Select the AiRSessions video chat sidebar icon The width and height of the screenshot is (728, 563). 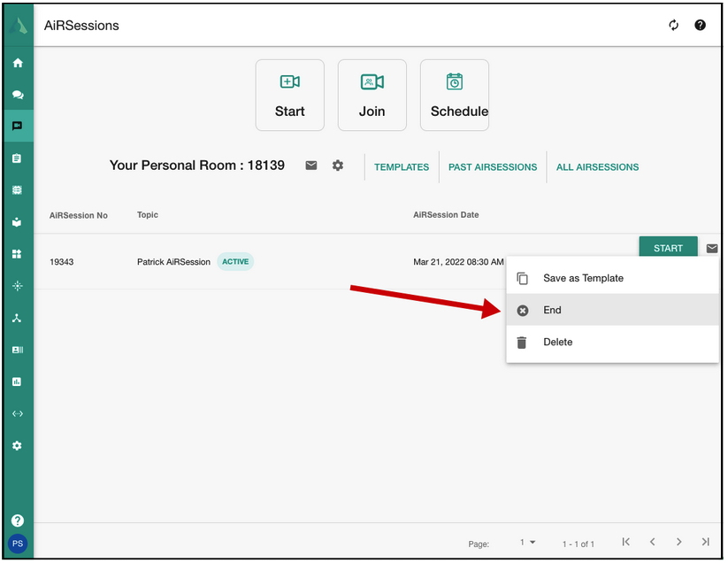pos(18,126)
